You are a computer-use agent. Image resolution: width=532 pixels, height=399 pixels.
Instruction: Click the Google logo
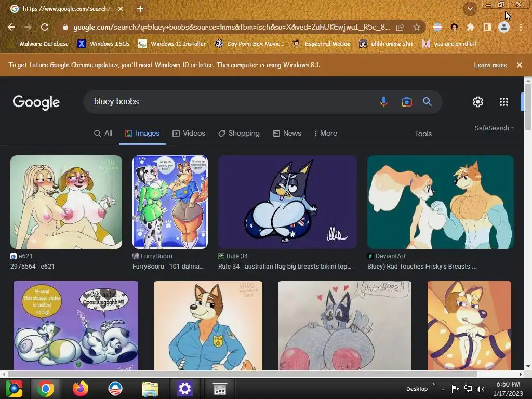(x=36, y=102)
